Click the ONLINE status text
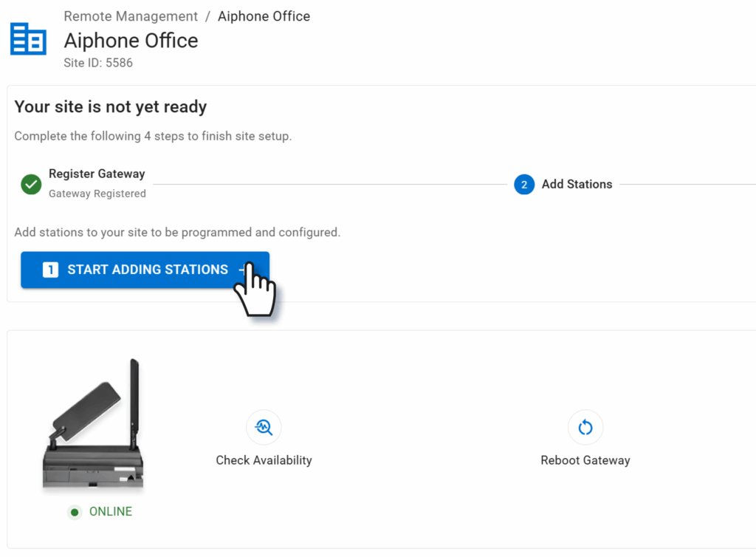This screenshot has width=756, height=557. pos(111,512)
